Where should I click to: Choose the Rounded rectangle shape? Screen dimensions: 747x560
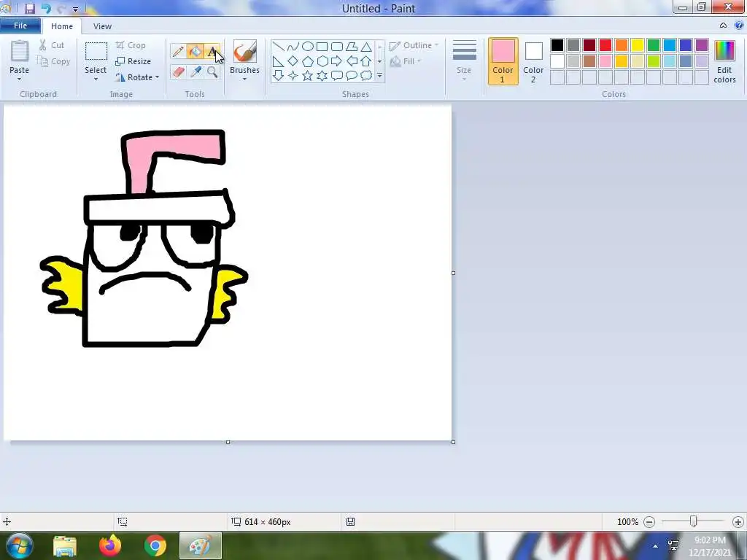pos(337,47)
